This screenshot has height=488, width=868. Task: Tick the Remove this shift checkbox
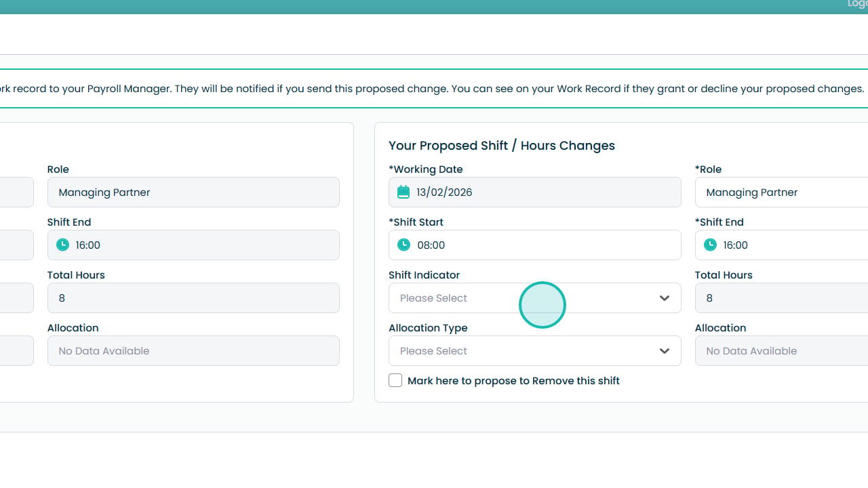395,381
